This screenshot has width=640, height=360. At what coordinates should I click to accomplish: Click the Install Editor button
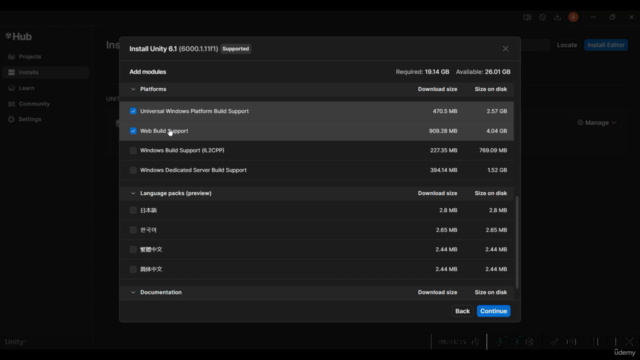[x=606, y=45]
